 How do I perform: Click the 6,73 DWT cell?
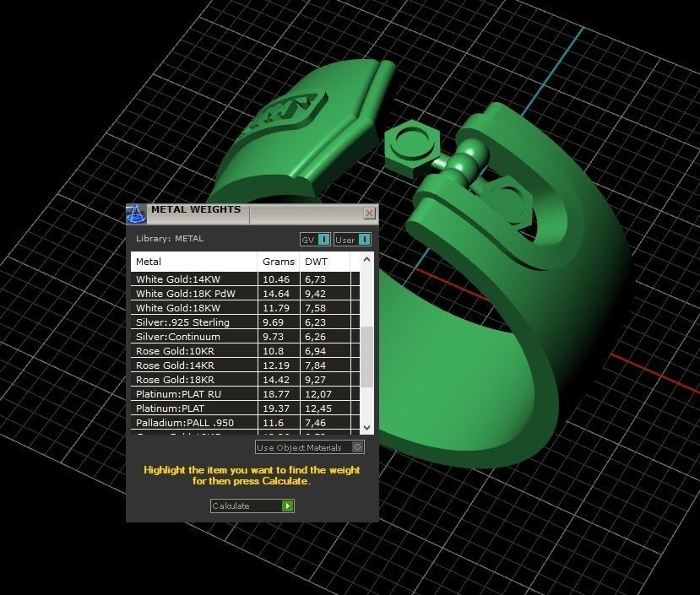tap(325, 279)
